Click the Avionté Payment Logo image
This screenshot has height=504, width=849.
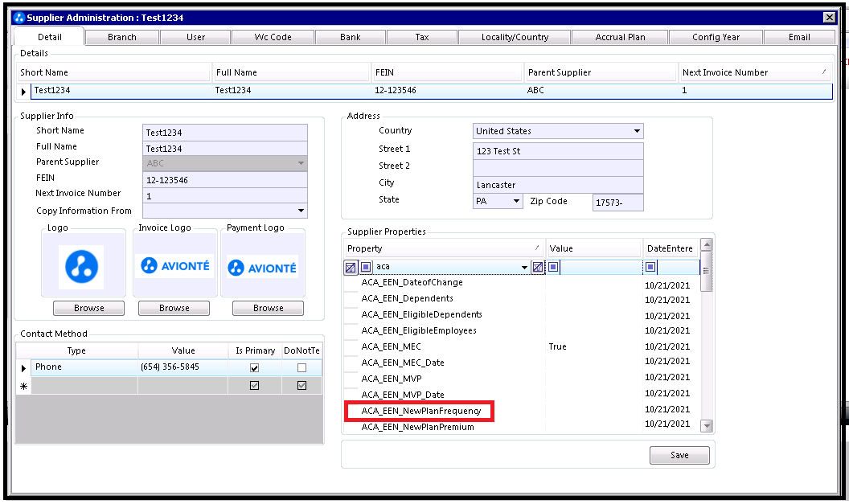click(x=262, y=268)
